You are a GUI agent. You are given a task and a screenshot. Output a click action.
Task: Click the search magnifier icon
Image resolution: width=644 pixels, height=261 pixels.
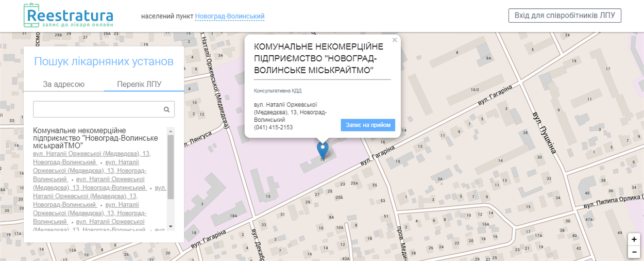coord(167,109)
